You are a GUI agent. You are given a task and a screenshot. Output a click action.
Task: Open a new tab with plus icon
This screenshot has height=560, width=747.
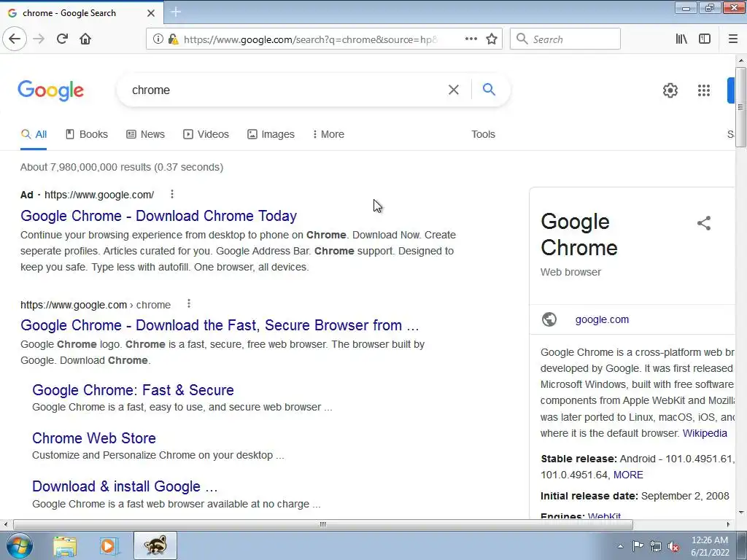click(x=176, y=12)
